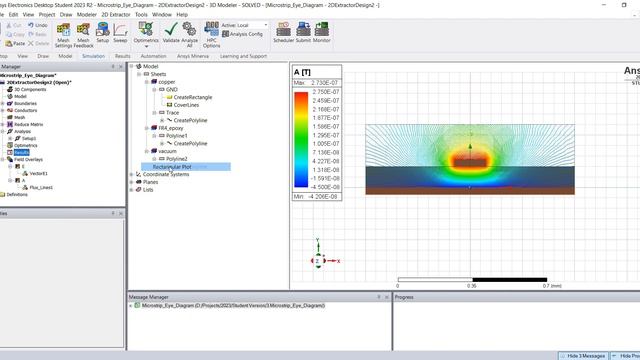Image resolution: width=640 pixels, height=360 pixels.
Task: Switch to the Results ribbon tab
Action: pyautogui.click(x=122, y=56)
